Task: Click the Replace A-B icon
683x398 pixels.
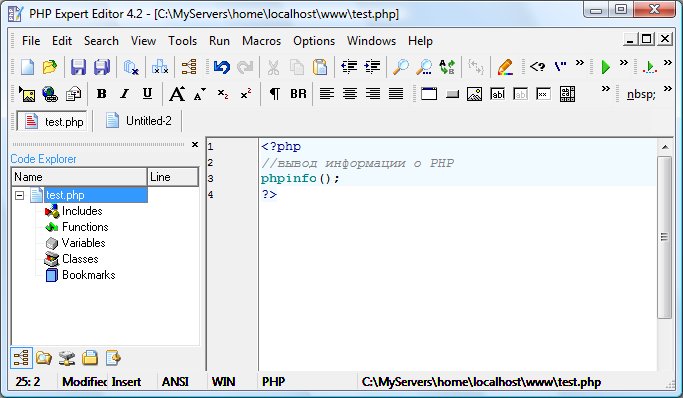Action: click(x=447, y=67)
